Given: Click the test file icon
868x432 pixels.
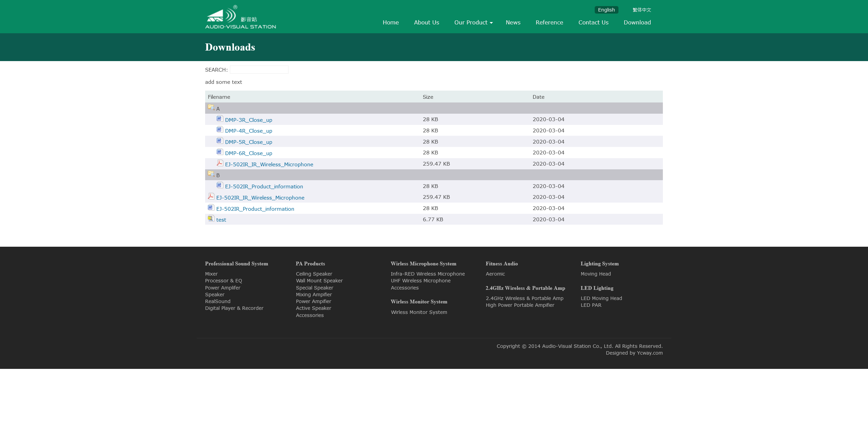Looking at the screenshot, I should point(211,218).
